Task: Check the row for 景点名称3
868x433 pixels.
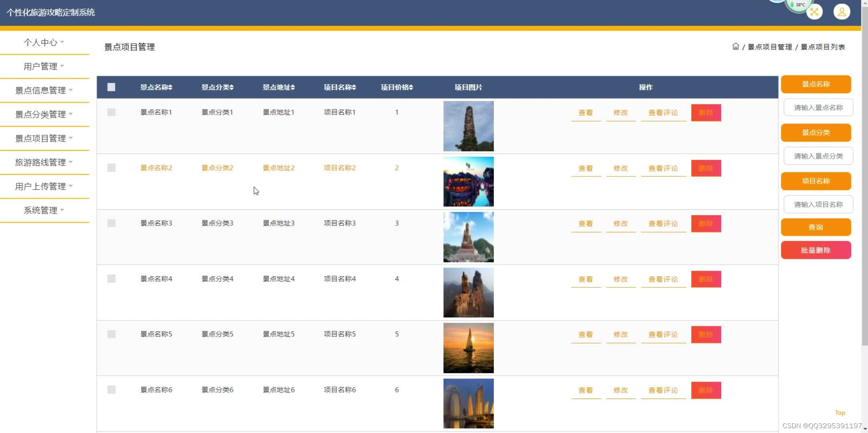Action: pyautogui.click(x=111, y=223)
